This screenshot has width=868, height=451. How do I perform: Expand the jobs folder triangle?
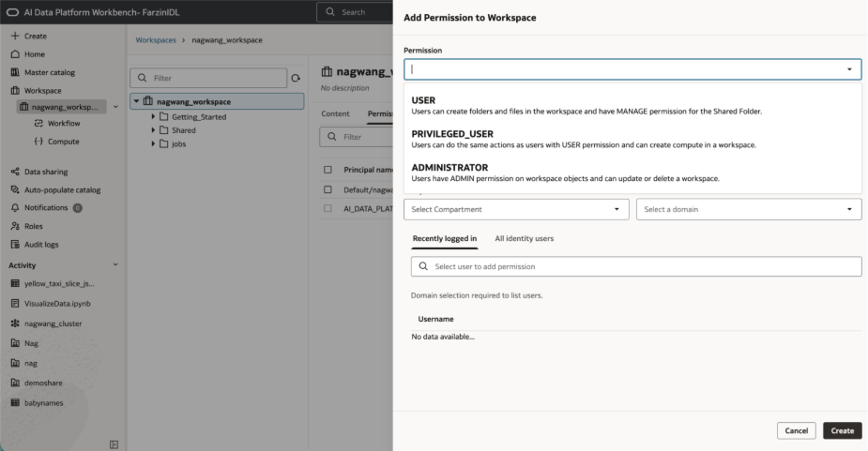tap(153, 143)
